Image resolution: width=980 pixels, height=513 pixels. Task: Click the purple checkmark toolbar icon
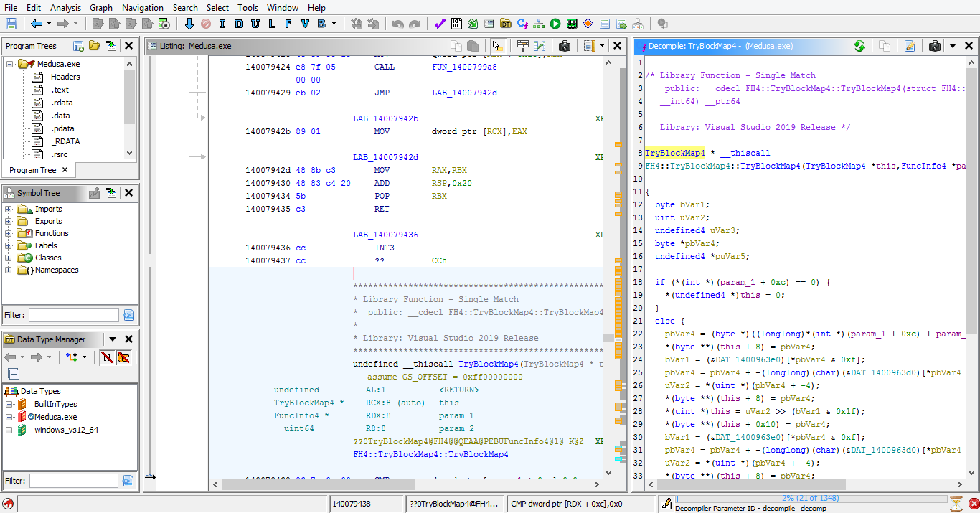pyautogui.click(x=440, y=24)
